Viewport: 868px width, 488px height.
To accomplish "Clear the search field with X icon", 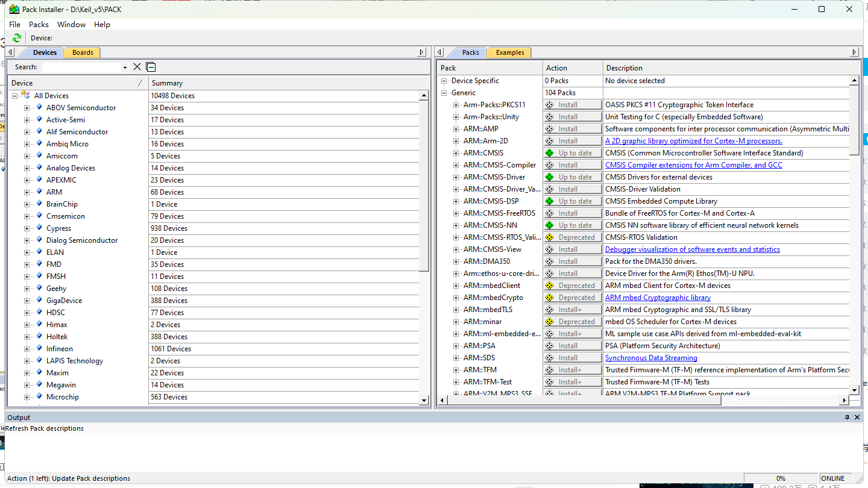I will pos(137,67).
